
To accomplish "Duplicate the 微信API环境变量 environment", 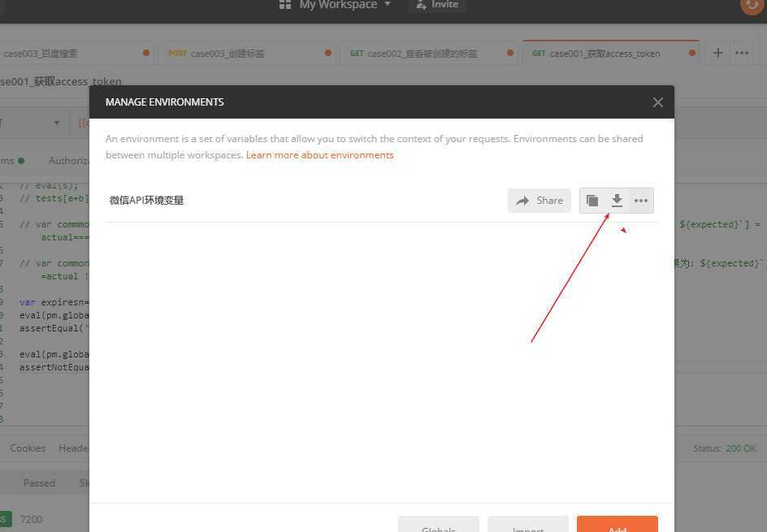I will coord(591,201).
